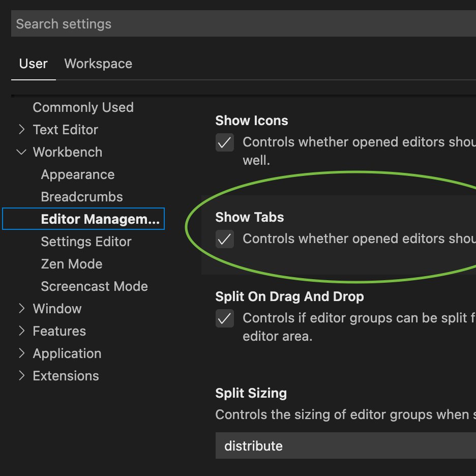Open the Breadcrumbs settings category
476x476 pixels.
point(82,197)
